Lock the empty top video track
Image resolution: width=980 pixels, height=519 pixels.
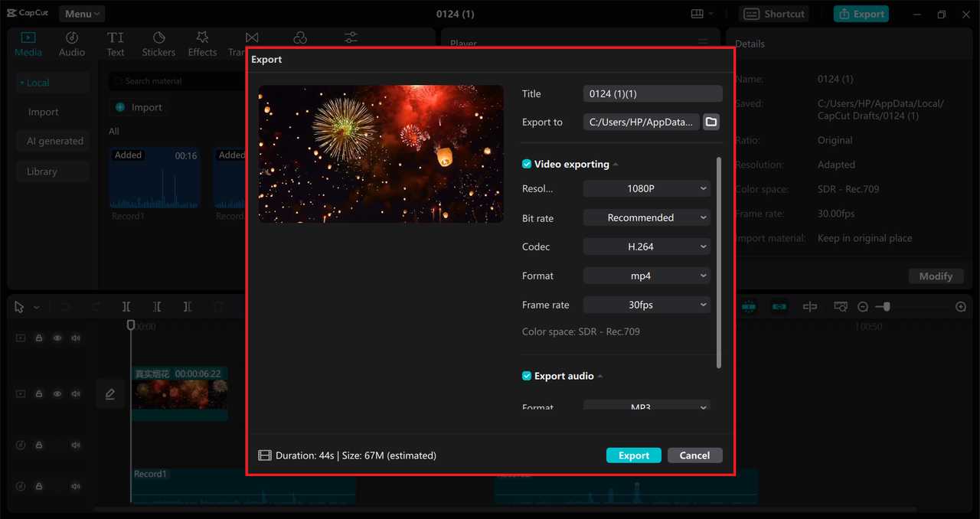pyautogui.click(x=39, y=338)
